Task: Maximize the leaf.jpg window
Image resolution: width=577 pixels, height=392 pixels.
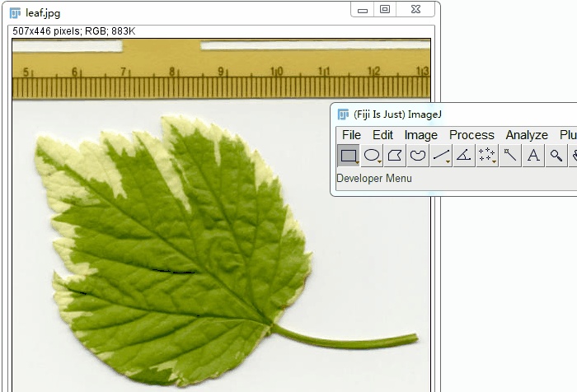Action: [385, 10]
